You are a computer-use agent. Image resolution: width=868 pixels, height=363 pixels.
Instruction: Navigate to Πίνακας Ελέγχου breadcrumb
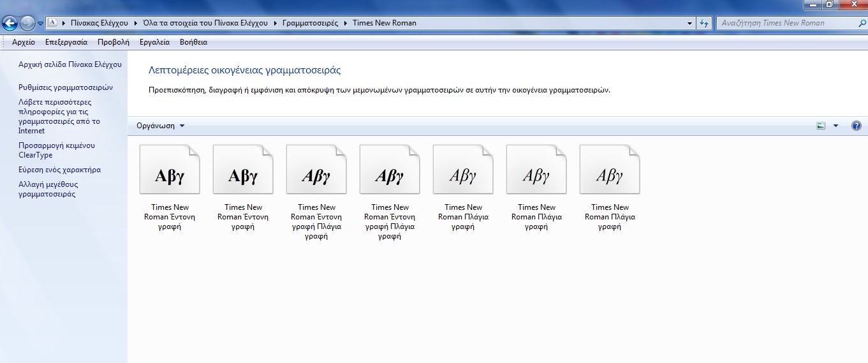99,23
